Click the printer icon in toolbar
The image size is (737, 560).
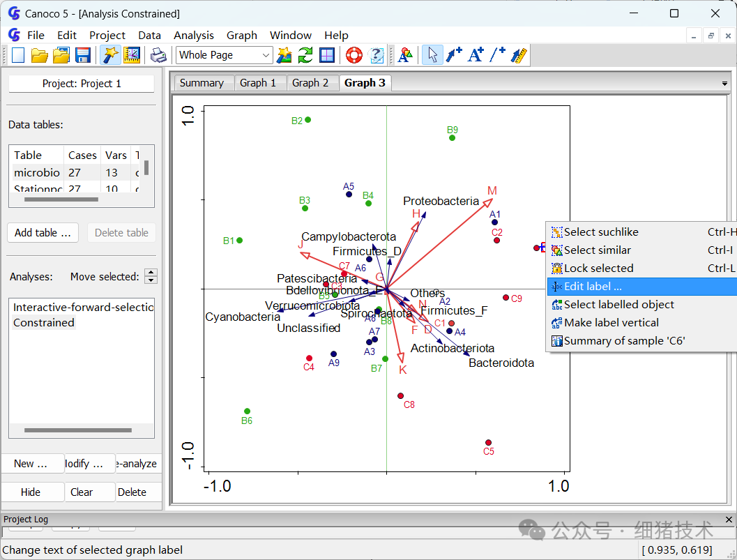[x=159, y=55]
